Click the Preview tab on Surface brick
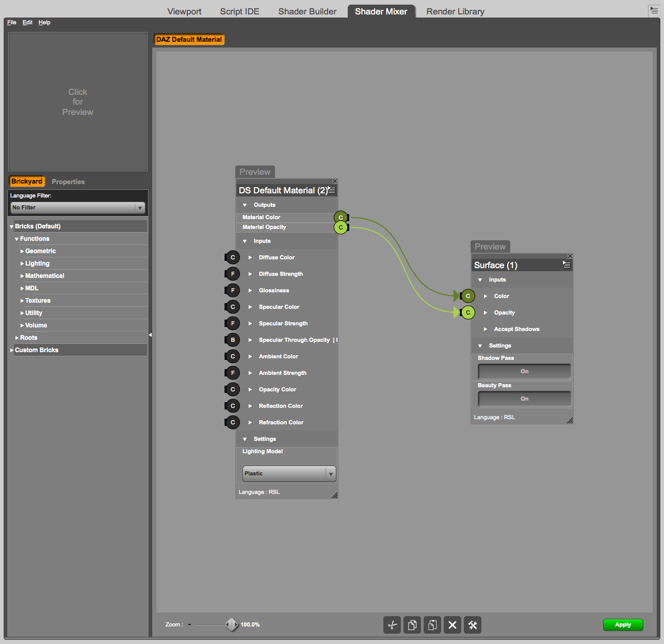Screen dimensions: 664x644 point(490,246)
